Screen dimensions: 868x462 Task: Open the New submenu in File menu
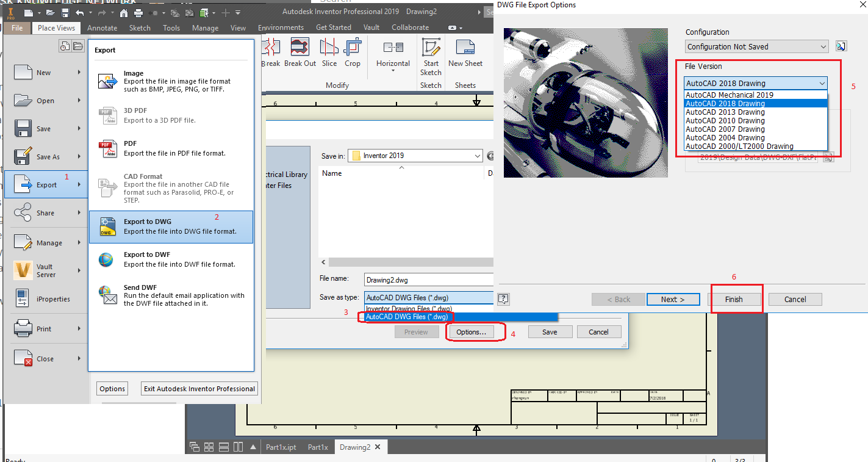[x=46, y=73]
